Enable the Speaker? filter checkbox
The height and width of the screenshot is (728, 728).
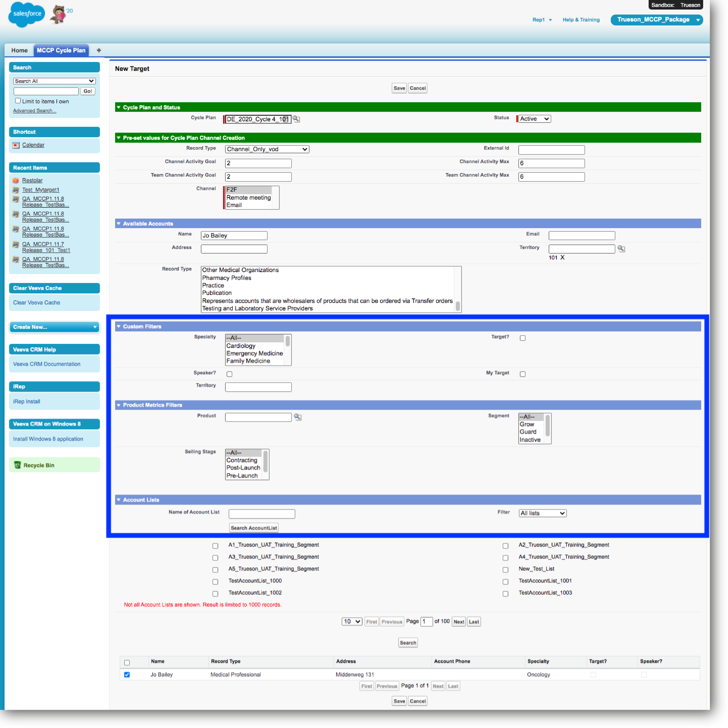pyautogui.click(x=229, y=374)
